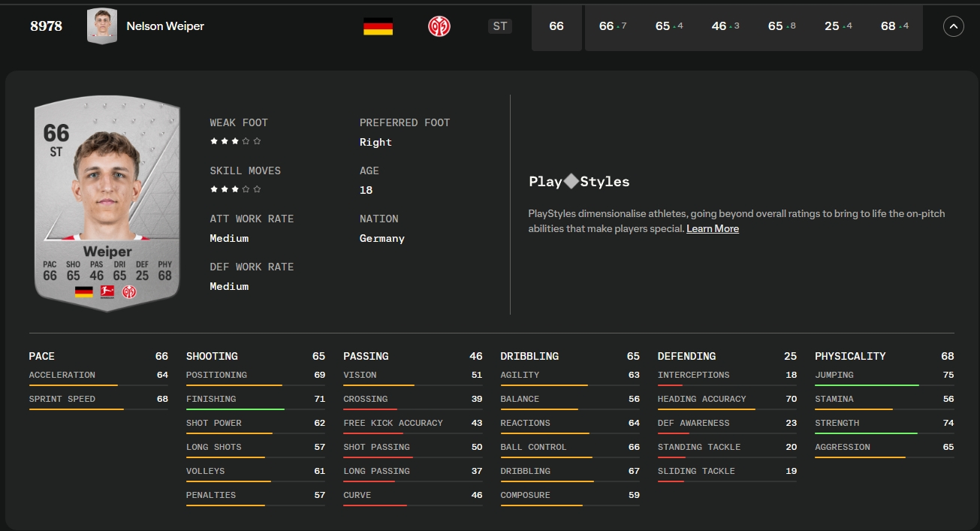980x531 pixels.
Task: Click the PASSING category heading
Action: tap(366, 356)
